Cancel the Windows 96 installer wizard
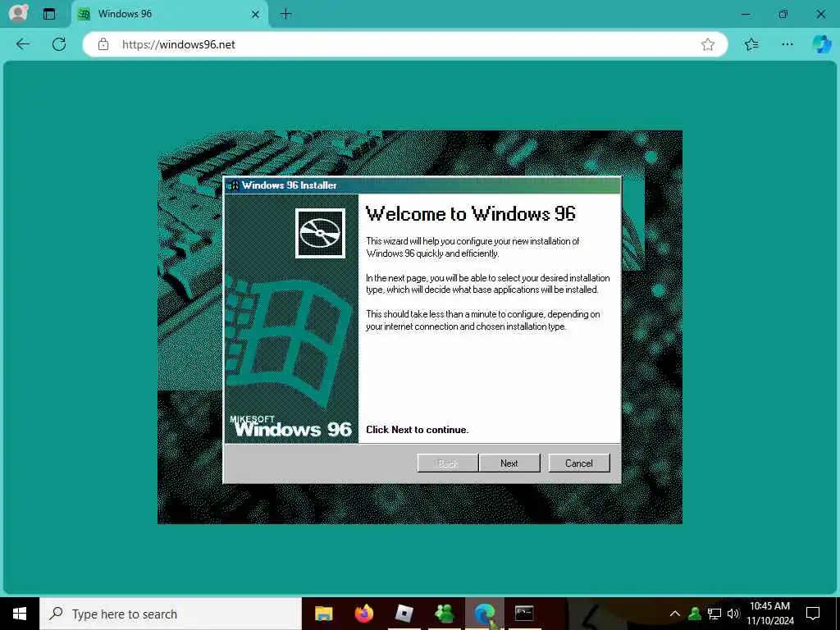 578,463
